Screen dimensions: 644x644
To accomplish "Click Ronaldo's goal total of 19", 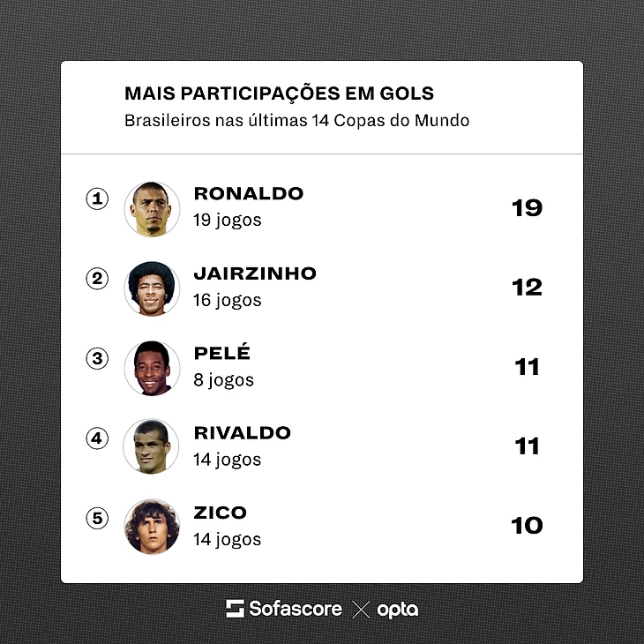I will click(527, 208).
